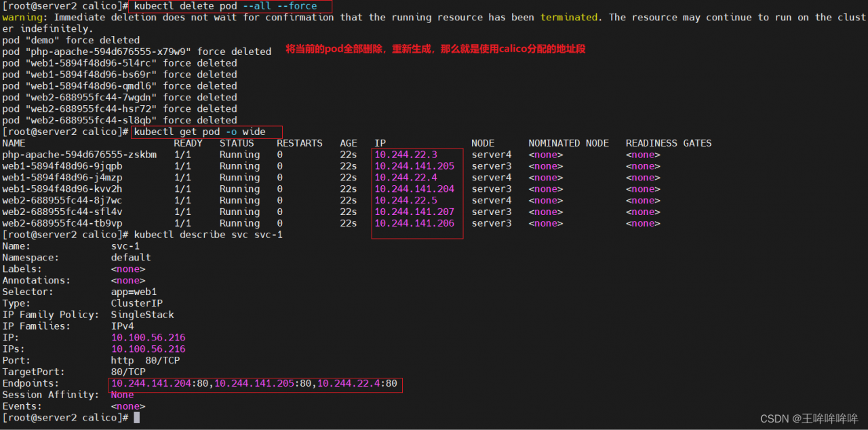The width and height of the screenshot is (868, 430).
Task: Click pod IP 10.244.141.205 in the IP column
Action: tap(414, 166)
